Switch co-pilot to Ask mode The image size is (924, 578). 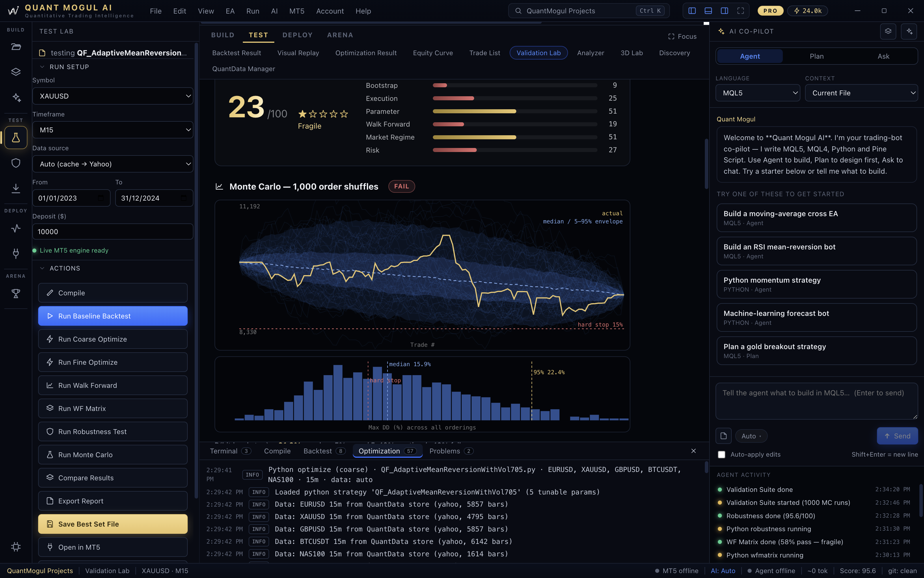pyautogui.click(x=884, y=56)
